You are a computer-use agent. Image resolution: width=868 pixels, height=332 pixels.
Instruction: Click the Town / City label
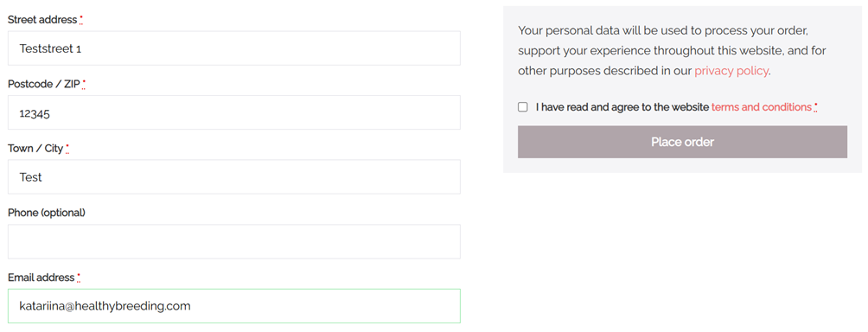pyautogui.click(x=35, y=149)
